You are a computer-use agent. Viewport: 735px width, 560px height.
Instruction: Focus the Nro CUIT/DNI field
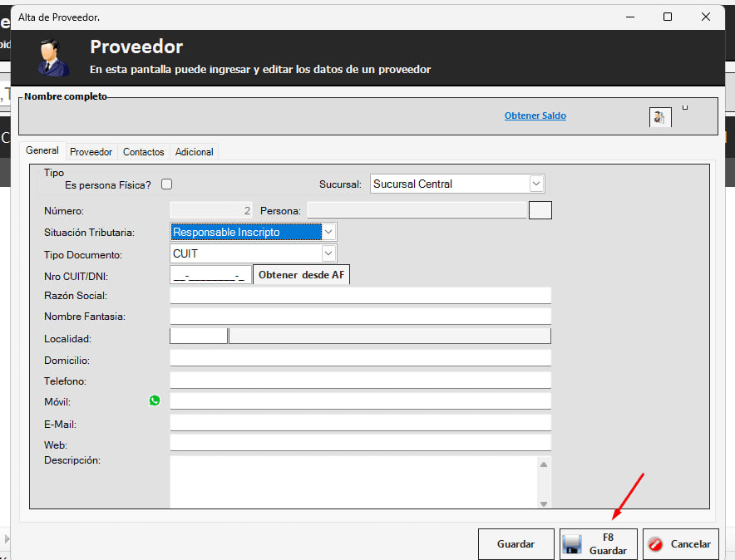pos(208,275)
